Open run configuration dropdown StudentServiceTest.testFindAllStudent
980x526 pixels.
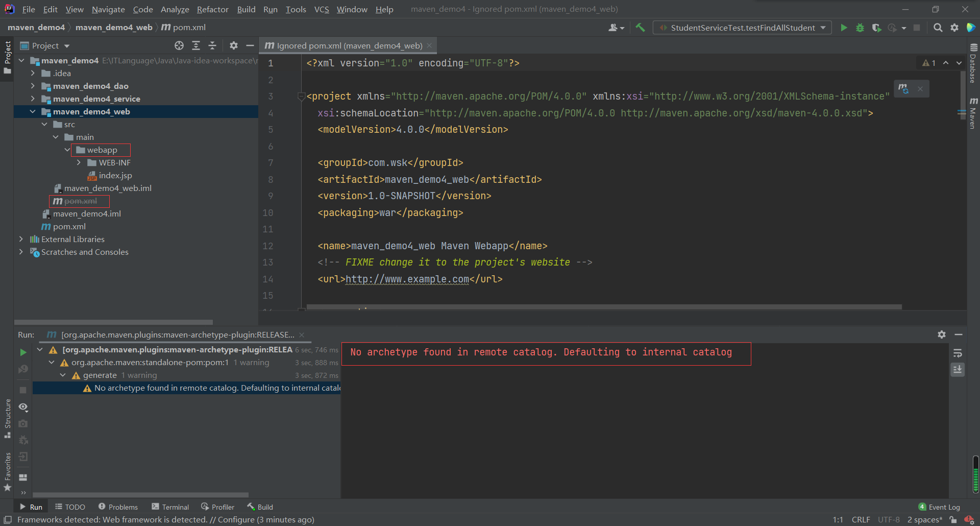click(x=742, y=28)
